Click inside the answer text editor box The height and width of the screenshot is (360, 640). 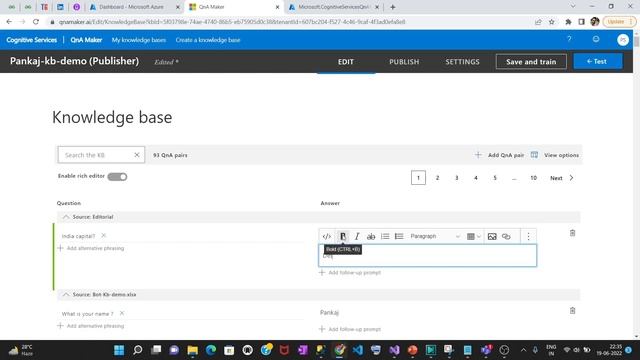(427, 256)
